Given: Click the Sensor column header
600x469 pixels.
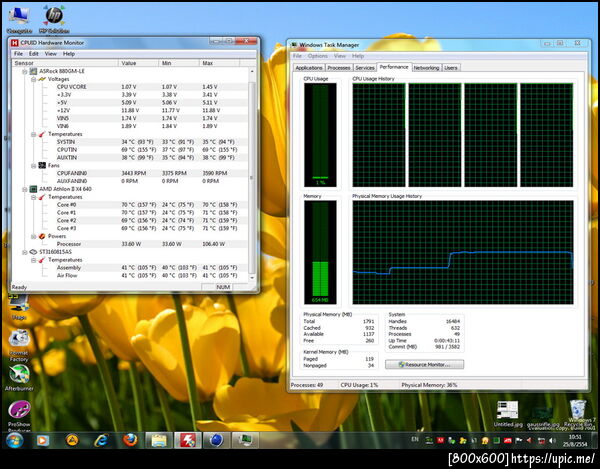Looking at the screenshot, I should tap(65, 63).
